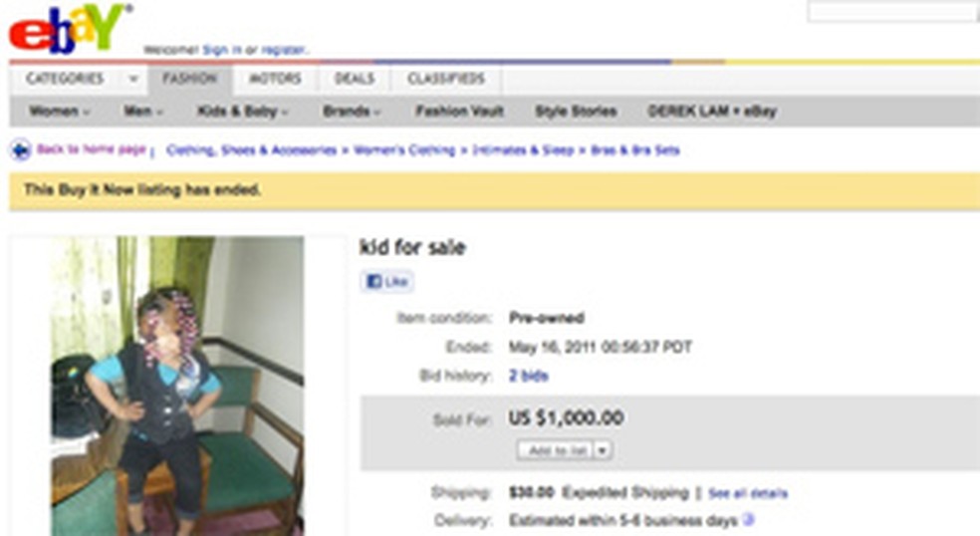Click the delivery estimate help icon
Screen dimensions: 980x536
click(x=748, y=520)
